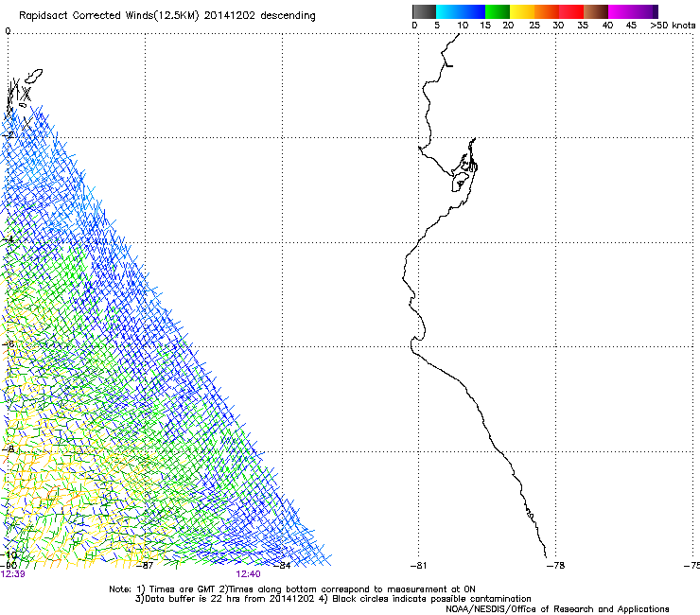Viewport: 700px width, 615px height.
Task: Click the -10 latitude axis label
Action: tap(9, 555)
